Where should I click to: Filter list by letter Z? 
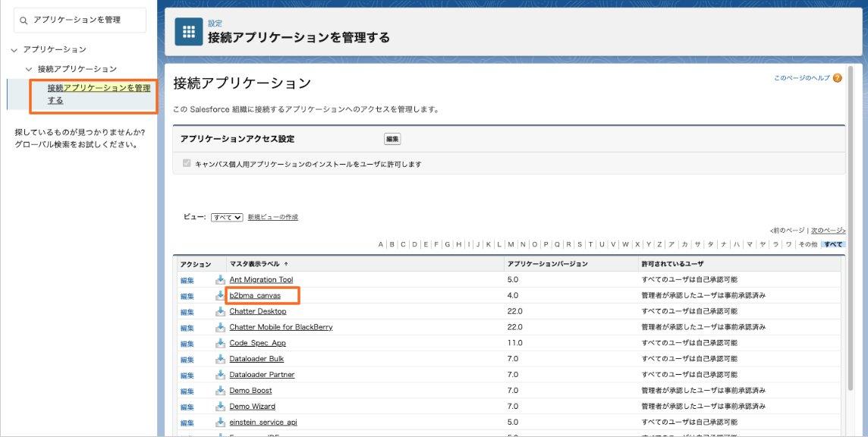(x=660, y=244)
